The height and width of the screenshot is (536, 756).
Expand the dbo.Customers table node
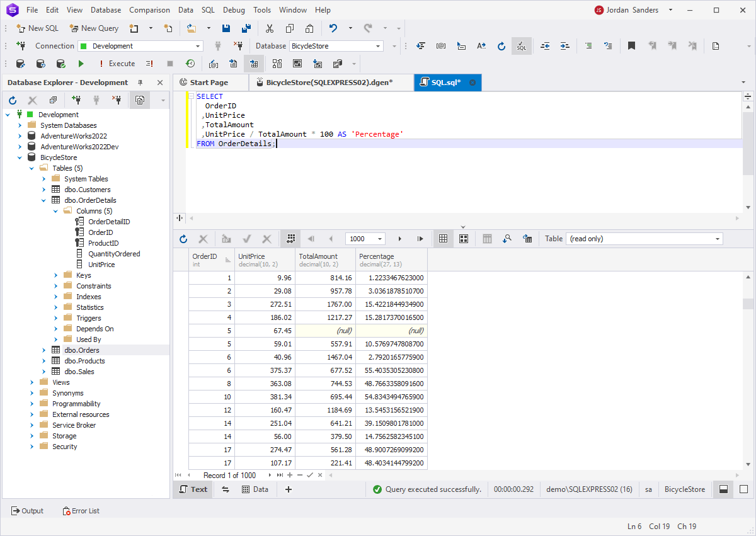pyautogui.click(x=44, y=190)
